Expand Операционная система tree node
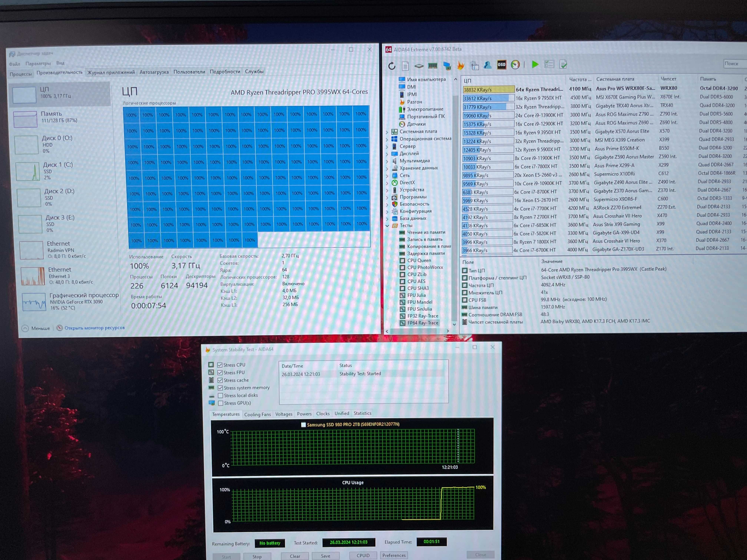The width and height of the screenshot is (747, 560). 387,139
